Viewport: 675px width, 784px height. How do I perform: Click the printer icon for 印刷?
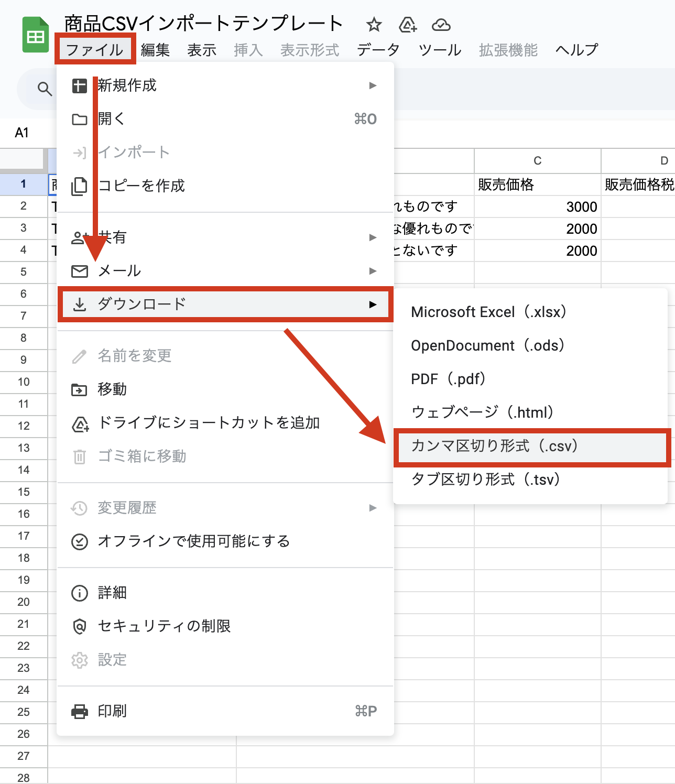[x=80, y=711]
